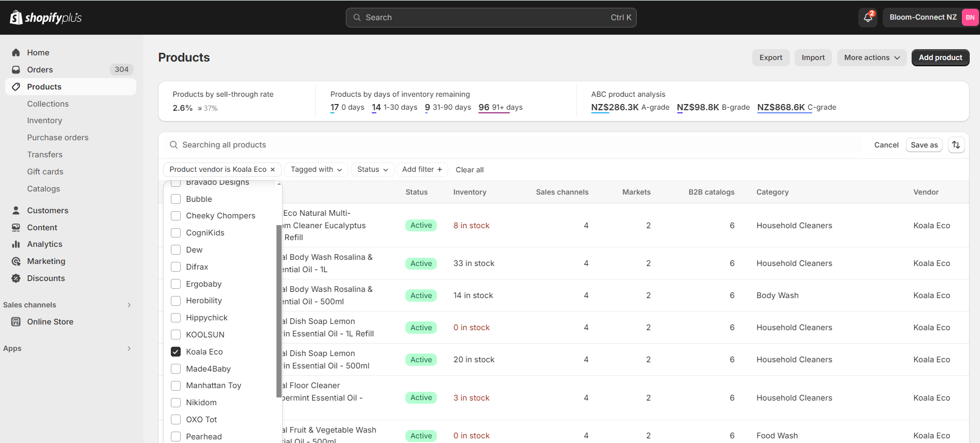Click the Inventory column header

(470, 192)
